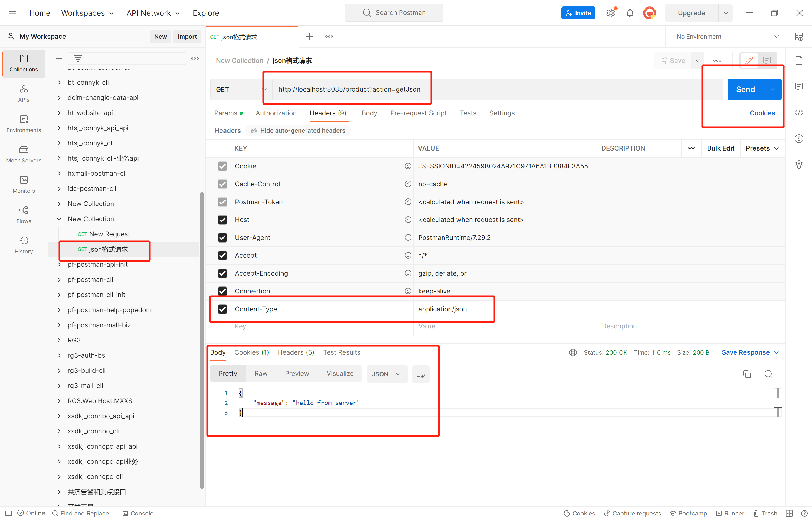Screen dimensions: 812x519
Task: Toggle the Postman-Token header checkbox
Action: pos(222,202)
